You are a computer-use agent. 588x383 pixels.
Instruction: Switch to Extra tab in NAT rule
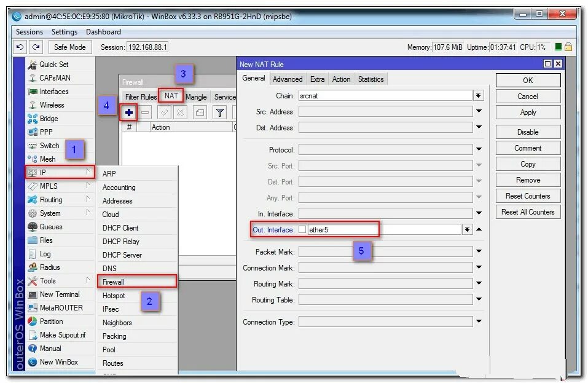[x=317, y=79]
